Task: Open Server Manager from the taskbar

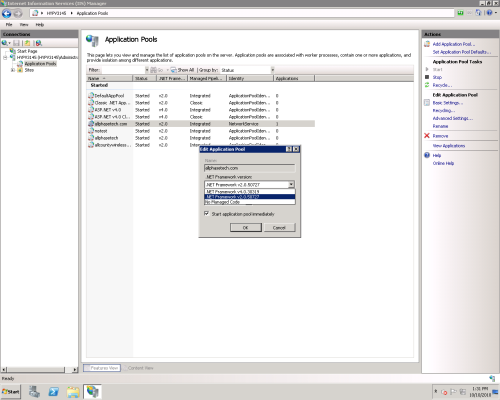Action: tap(34, 392)
